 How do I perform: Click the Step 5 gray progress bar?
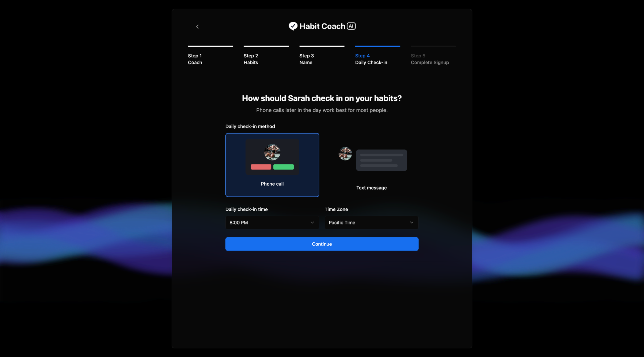(x=433, y=46)
